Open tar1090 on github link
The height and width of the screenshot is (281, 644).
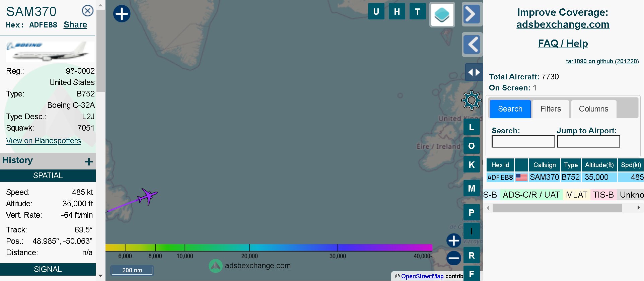(602, 61)
